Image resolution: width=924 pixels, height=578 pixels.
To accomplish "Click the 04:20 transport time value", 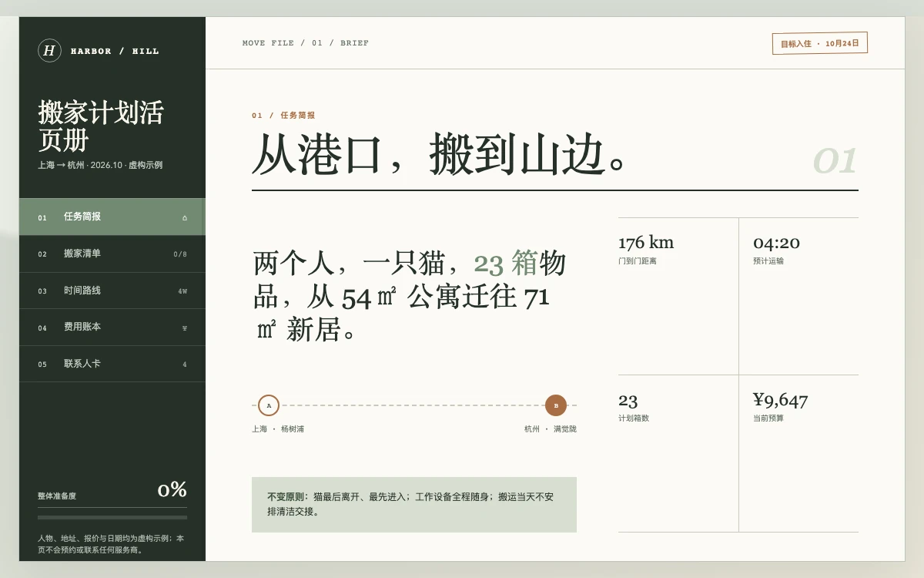I will (x=776, y=243).
